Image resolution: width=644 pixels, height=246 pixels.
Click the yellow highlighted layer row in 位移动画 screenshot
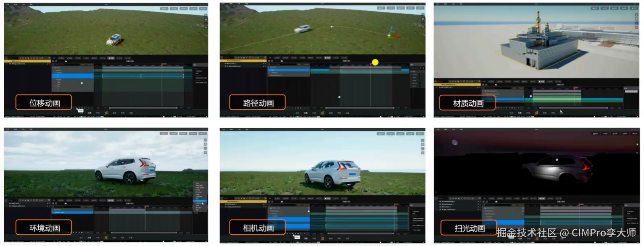(x=28, y=61)
